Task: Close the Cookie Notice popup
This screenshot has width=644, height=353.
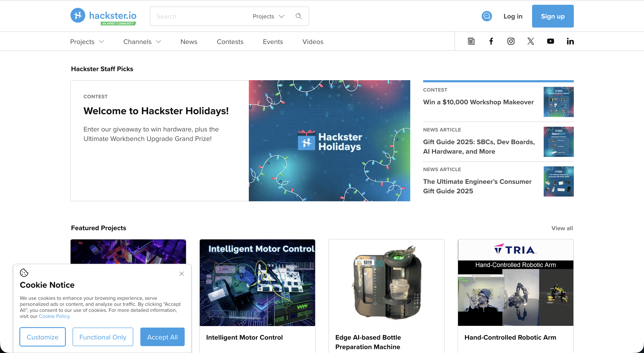Action: [181, 274]
